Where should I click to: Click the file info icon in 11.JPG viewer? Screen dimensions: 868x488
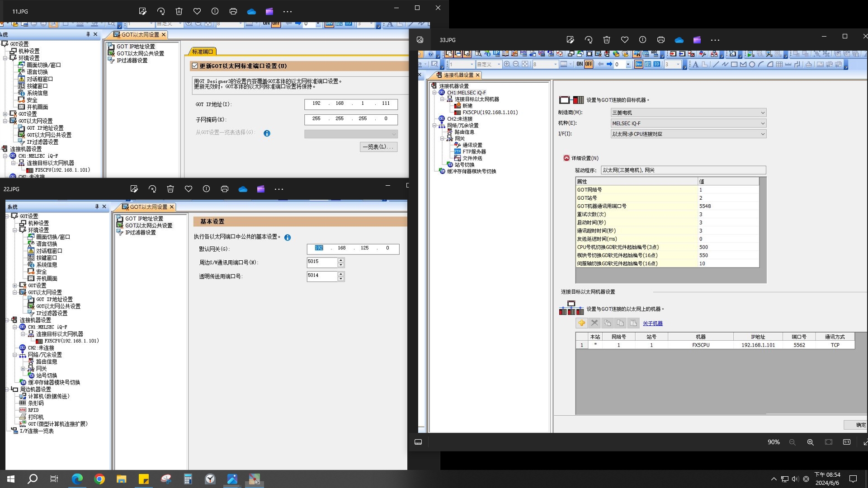[215, 11]
